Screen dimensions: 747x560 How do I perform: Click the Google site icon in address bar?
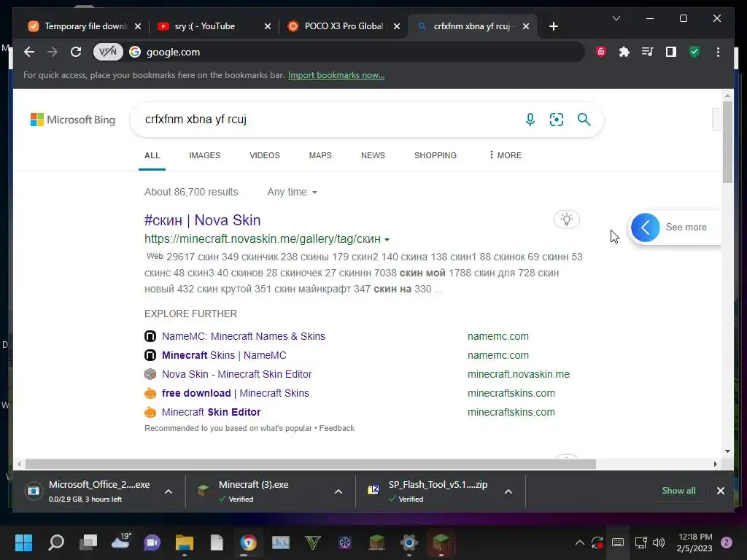(135, 52)
